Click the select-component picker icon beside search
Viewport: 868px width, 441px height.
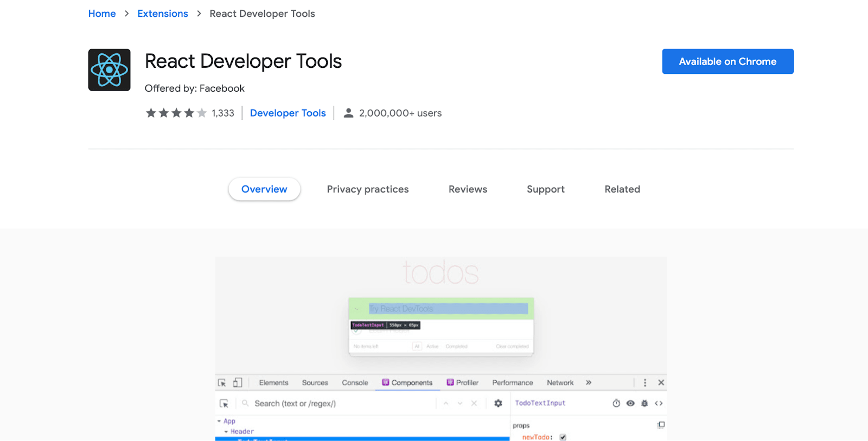[x=224, y=404]
